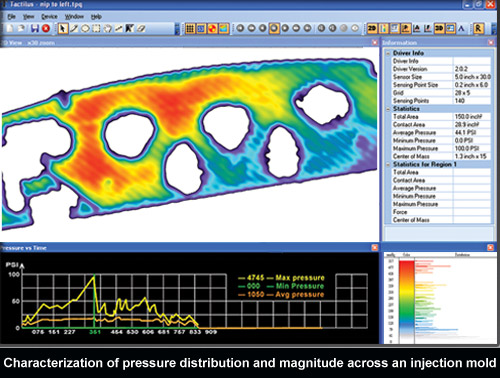
Task: Click the red circular stop icon
Action: point(46,29)
